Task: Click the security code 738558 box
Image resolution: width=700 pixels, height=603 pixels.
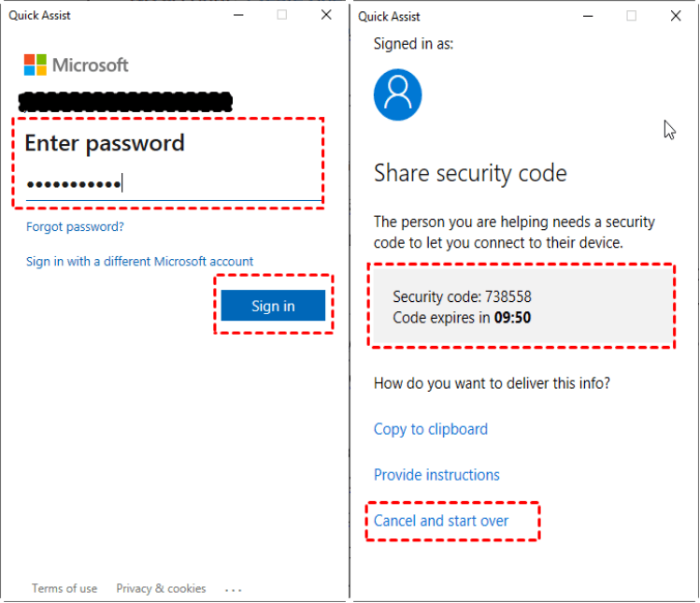Action: point(521,306)
